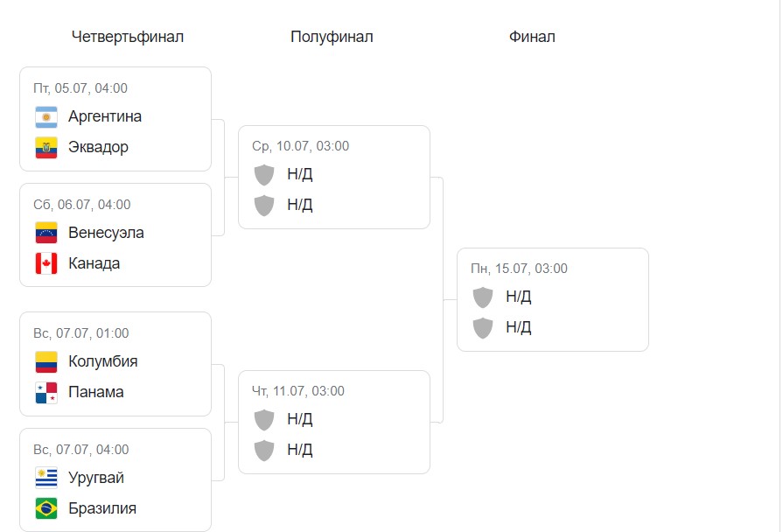Click the Venezuela flag icon
Screen dimensions: 783x532
coord(46,234)
